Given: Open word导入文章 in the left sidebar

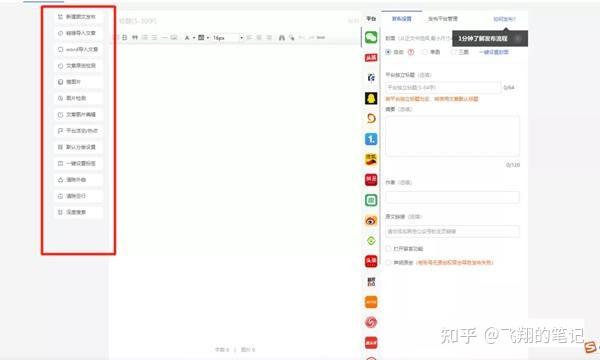Looking at the screenshot, I should coord(78,49).
